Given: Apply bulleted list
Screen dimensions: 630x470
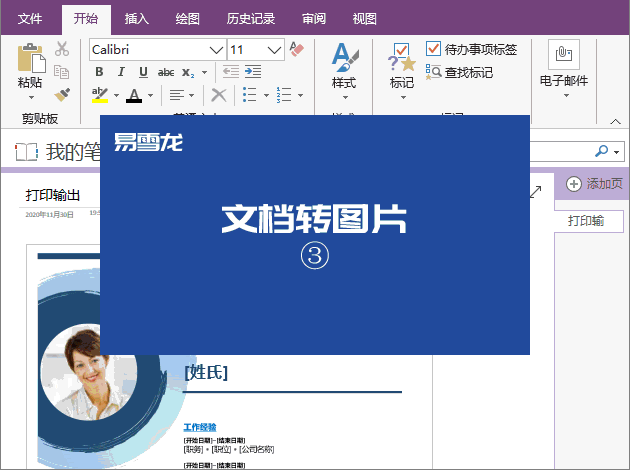Looking at the screenshot, I should click(250, 95).
